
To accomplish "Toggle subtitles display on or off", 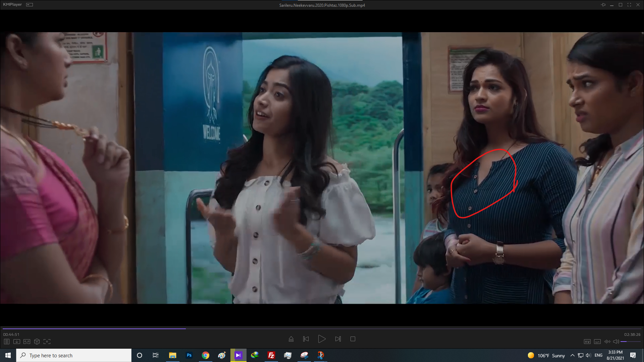I will tap(597, 342).
